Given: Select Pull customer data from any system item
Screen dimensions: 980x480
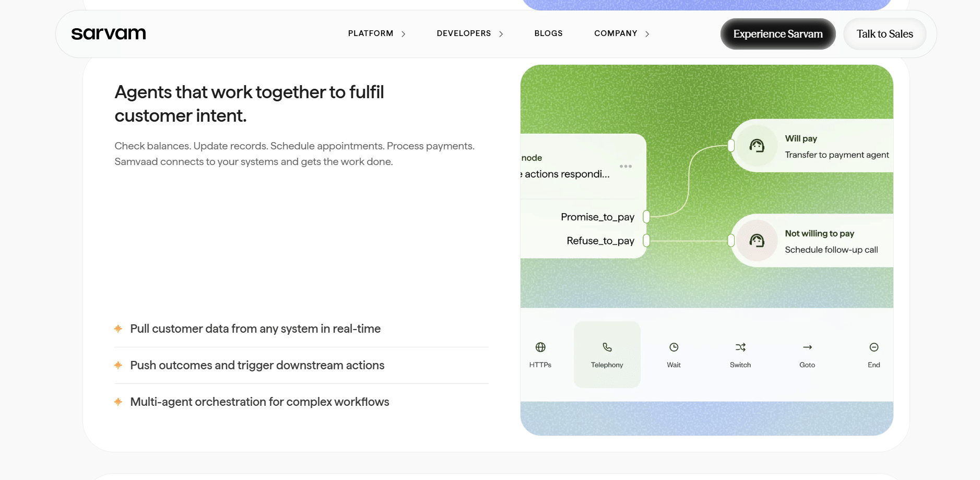Looking at the screenshot, I should 255,329.
